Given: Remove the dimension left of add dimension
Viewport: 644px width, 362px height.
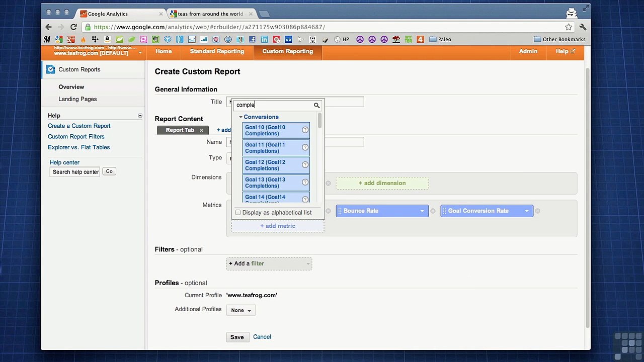Looking at the screenshot, I should [x=328, y=183].
